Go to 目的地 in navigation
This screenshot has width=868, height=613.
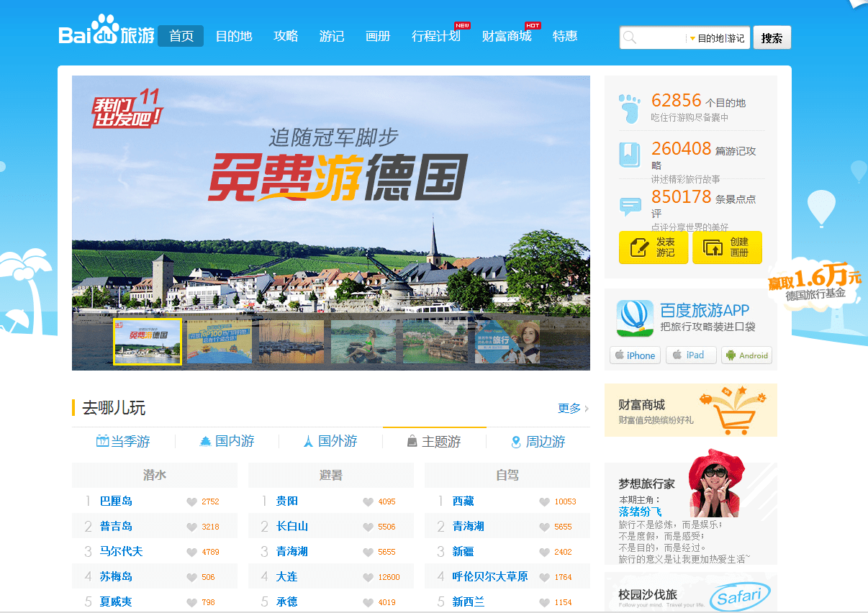click(234, 36)
